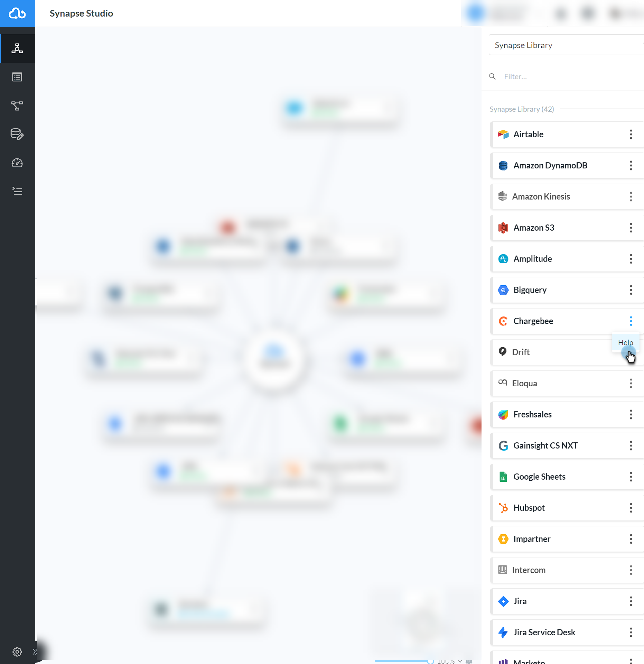Open the workflow graph icon in sidebar
Screen dimensions: 644x664
(17, 106)
